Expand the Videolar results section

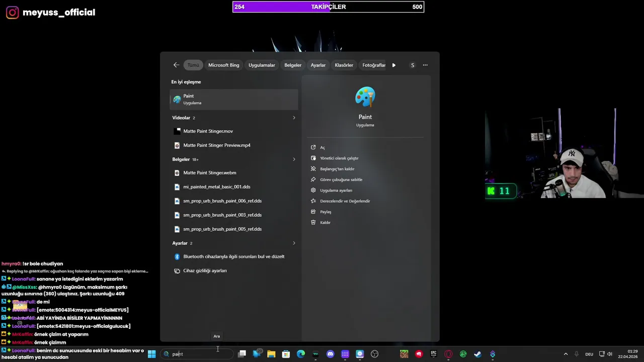click(294, 118)
